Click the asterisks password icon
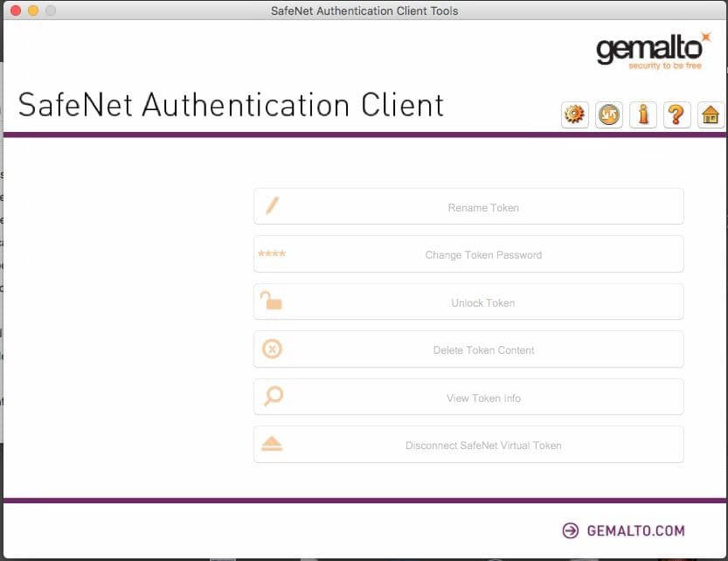This screenshot has height=561, width=728. pyautogui.click(x=272, y=253)
